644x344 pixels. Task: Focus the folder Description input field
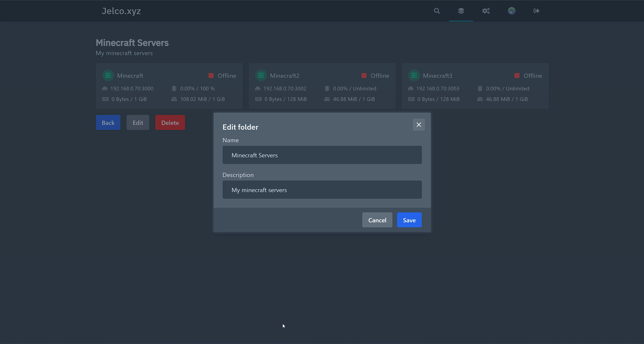[322, 190]
